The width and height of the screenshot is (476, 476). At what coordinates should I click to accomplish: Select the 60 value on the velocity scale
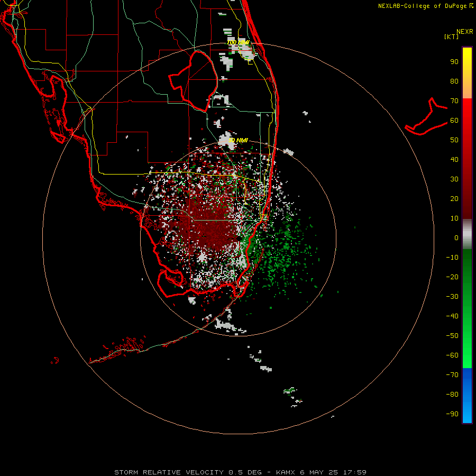[454, 121]
